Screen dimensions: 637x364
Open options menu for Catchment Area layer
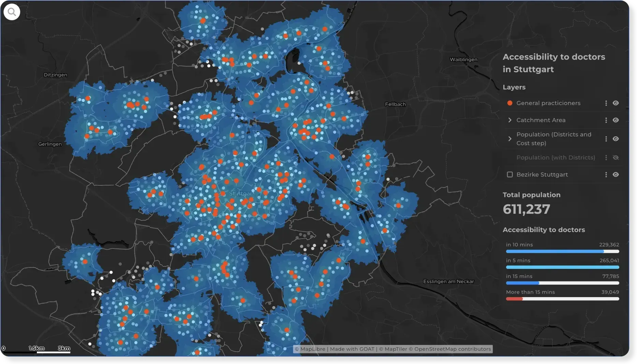[606, 120]
